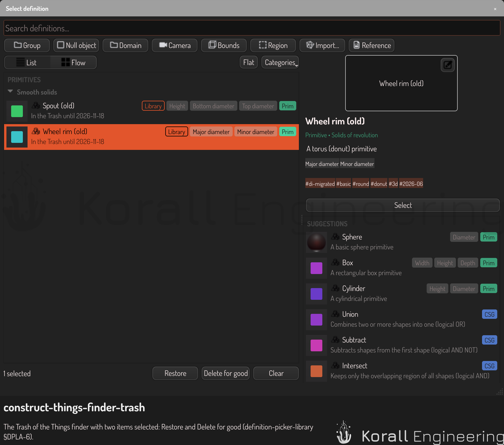This screenshot has width=504, height=445.
Task: Click the Null object square icon
Action: (61, 45)
